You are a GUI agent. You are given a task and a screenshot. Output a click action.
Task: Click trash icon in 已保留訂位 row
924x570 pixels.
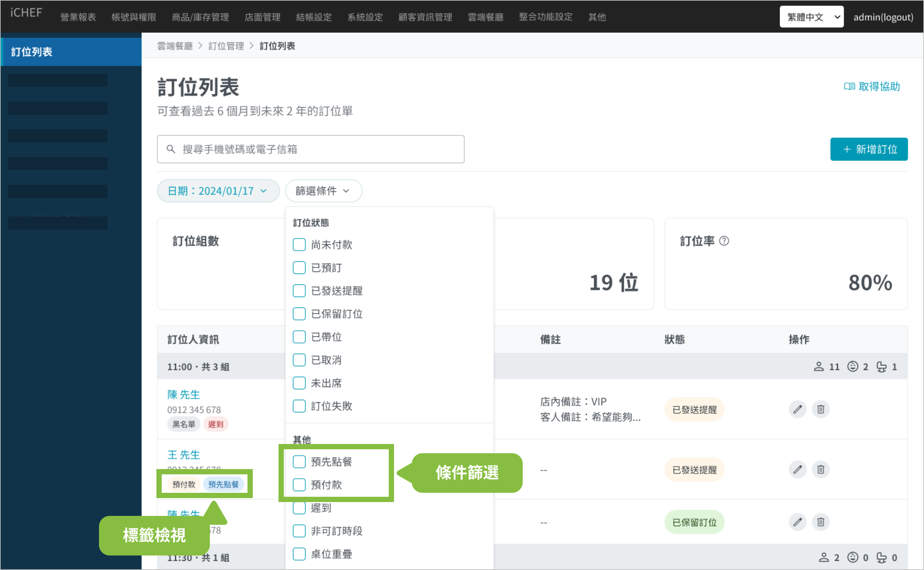pyautogui.click(x=820, y=522)
